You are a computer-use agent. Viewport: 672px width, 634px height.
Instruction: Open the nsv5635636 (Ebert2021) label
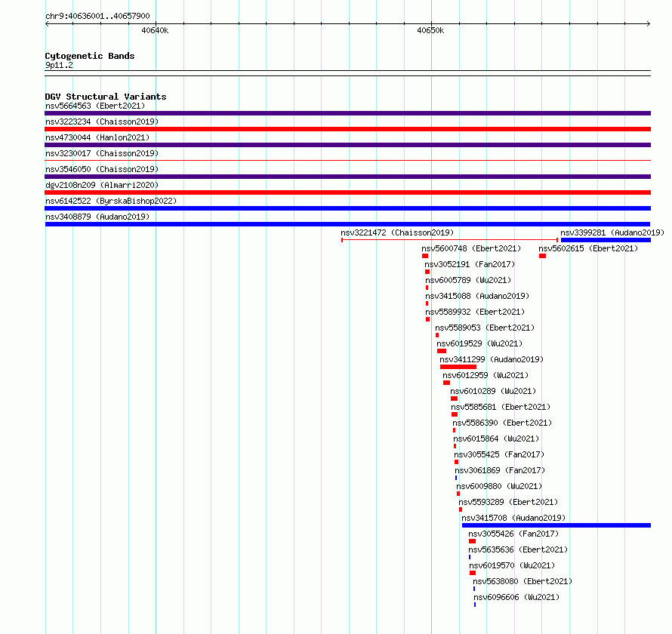(x=518, y=549)
